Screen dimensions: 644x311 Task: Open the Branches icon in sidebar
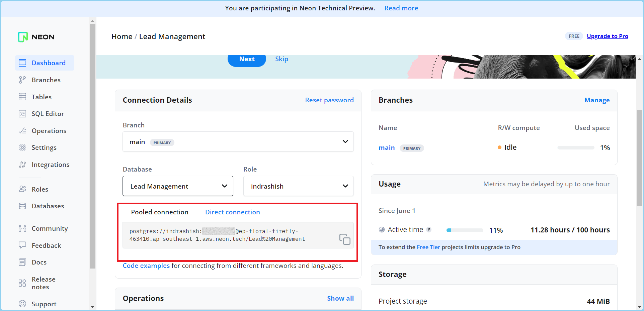pos(22,80)
